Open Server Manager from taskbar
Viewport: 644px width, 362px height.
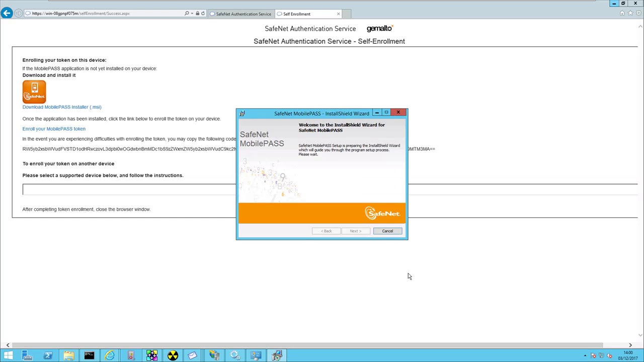pos(27,356)
